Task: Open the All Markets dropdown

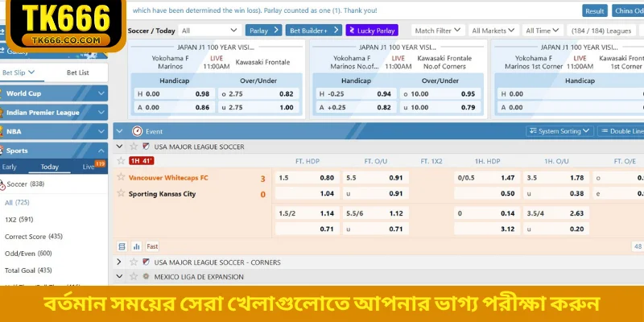Action: [x=493, y=31]
